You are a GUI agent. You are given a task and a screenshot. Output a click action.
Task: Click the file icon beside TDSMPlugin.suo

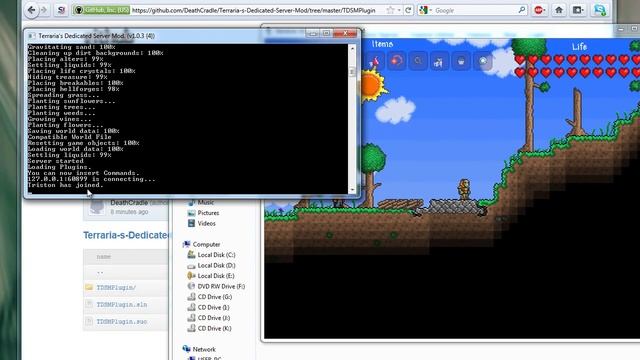[89, 321]
